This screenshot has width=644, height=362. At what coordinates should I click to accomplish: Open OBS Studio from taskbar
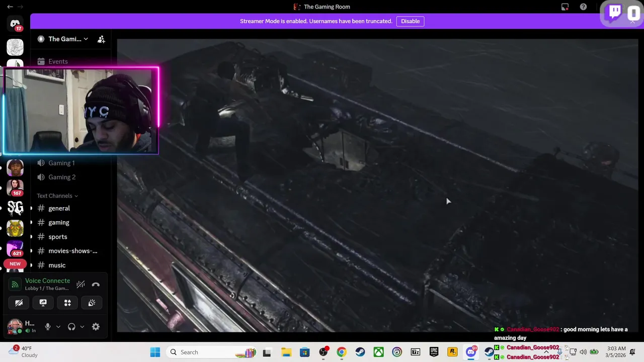324,352
